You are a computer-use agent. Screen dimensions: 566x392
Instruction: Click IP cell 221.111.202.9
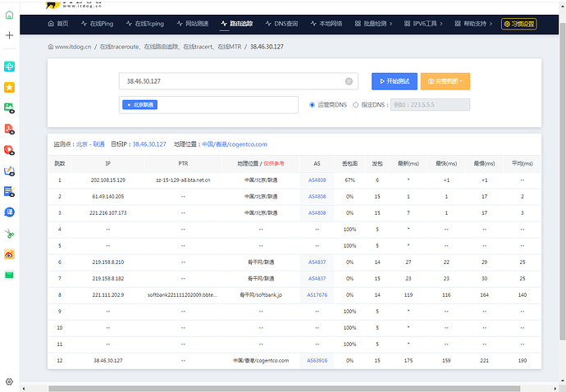coord(108,295)
